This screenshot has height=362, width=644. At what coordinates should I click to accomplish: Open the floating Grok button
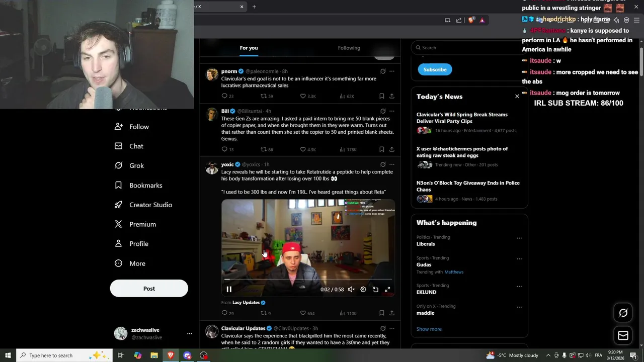pyautogui.click(x=623, y=313)
